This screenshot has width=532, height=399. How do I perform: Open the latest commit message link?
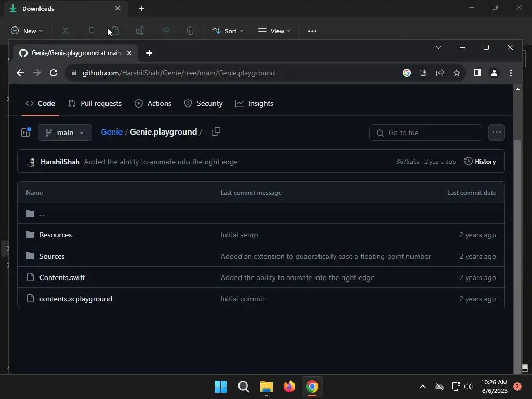(x=161, y=162)
